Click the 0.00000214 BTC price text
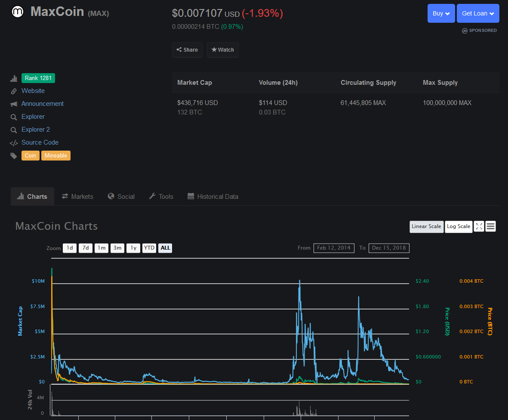This screenshot has width=508, height=420. tap(196, 27)
